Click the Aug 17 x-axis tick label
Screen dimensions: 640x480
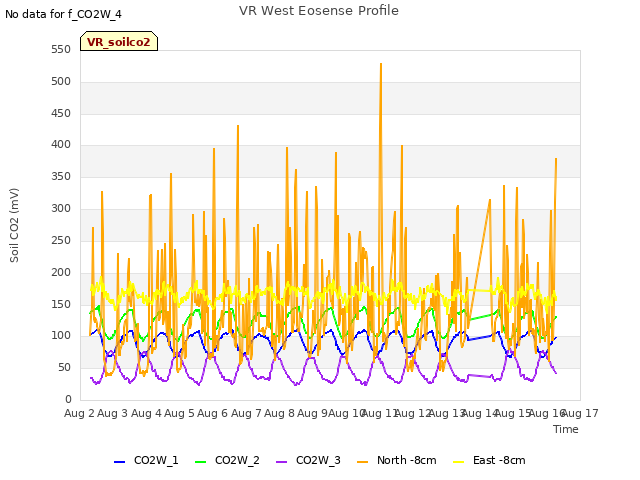click(581, 413)
